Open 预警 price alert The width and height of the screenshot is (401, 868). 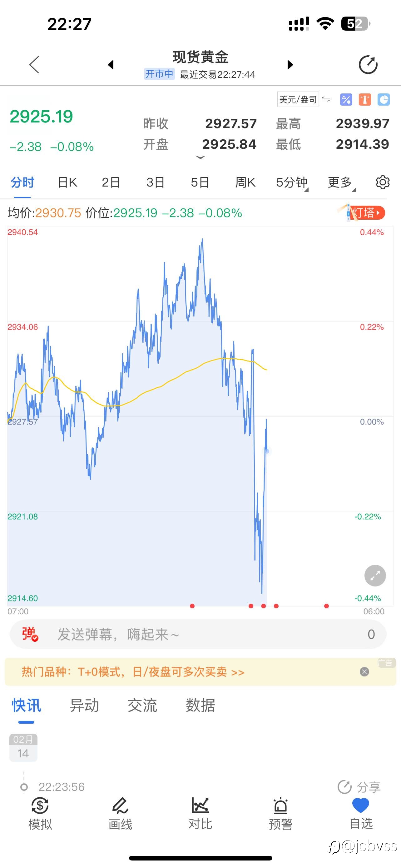tap(280, 813)
